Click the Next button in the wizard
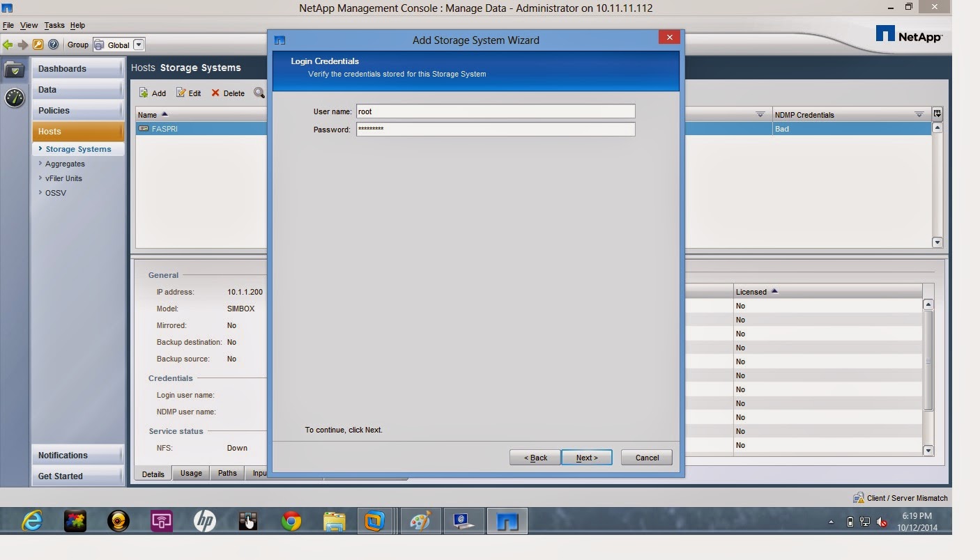980x560 pixels. [x=586, y=458]
